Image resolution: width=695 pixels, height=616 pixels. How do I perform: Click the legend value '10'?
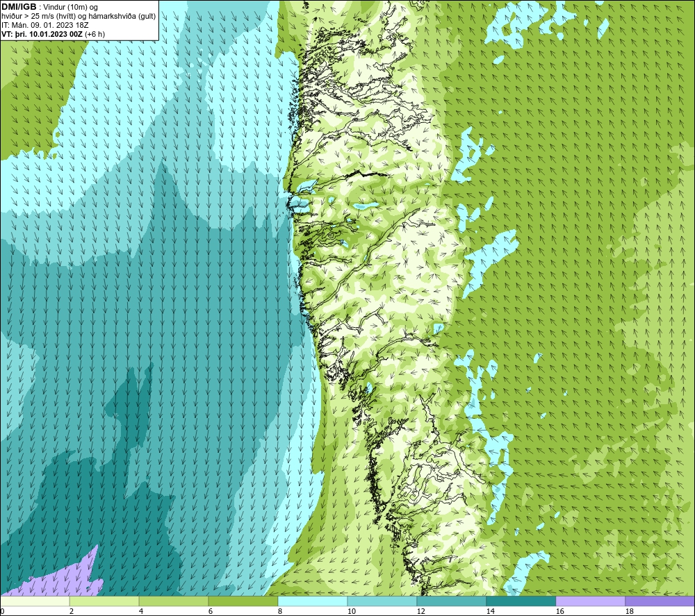(x=351, y=611)
